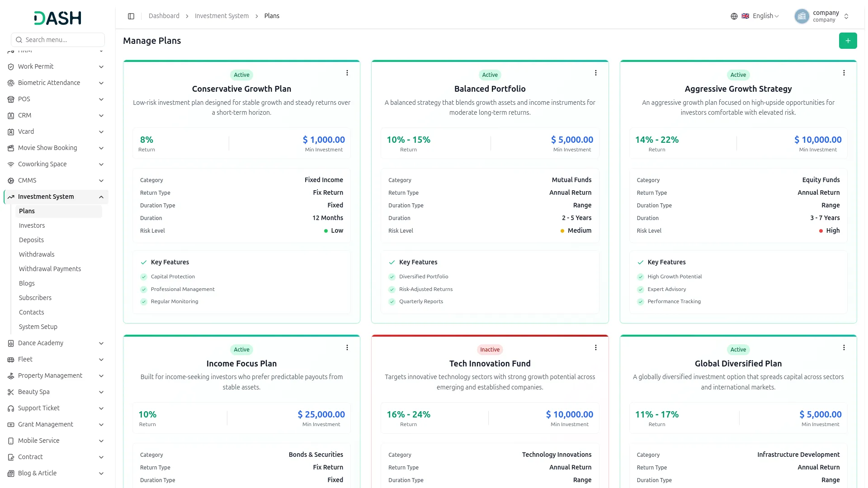This screenshot has height=488, width=868.
Task: Click the Biometric Attendance fingerprint icon
Action: pos(11,83)
